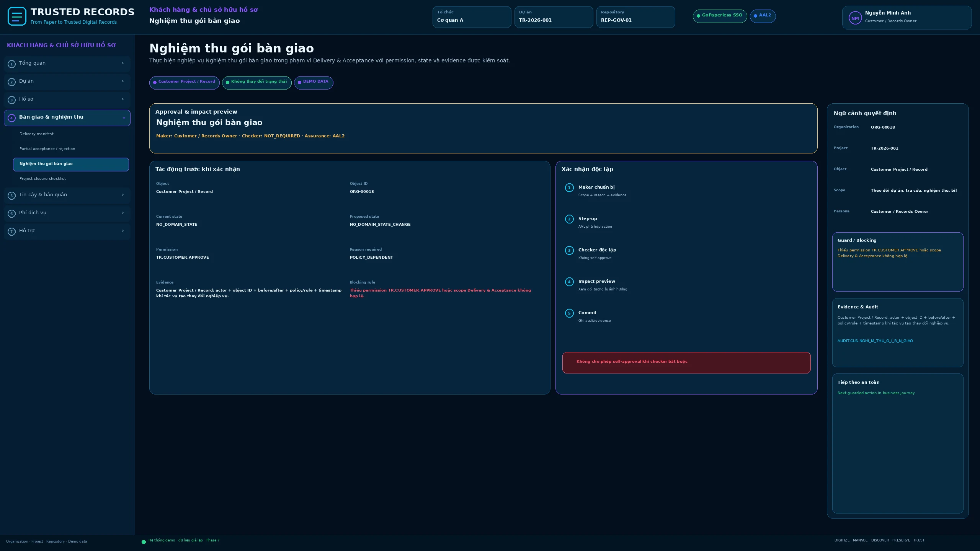The image size is (980, 551).
Task: Click the Maker chuẩn bị step 1 icon
Action: coord(569,187)
